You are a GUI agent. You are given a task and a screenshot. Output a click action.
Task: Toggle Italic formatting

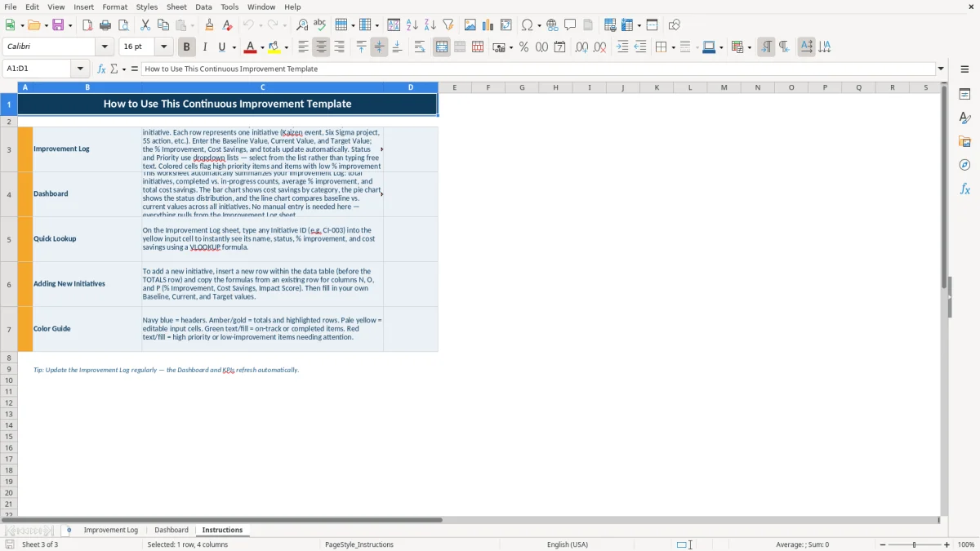click(205, 47)
